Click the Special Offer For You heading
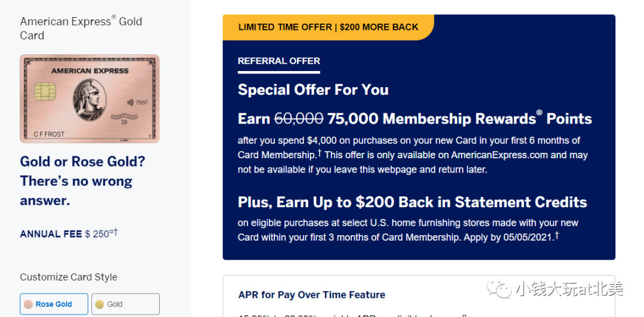 (x=313, y=90)
